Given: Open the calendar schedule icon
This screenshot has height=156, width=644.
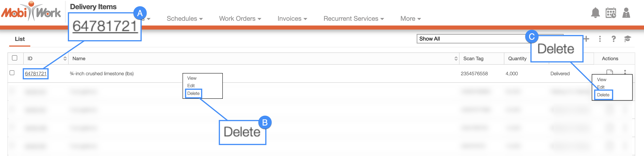Looking at the screenshot, I should pos(611,13).
